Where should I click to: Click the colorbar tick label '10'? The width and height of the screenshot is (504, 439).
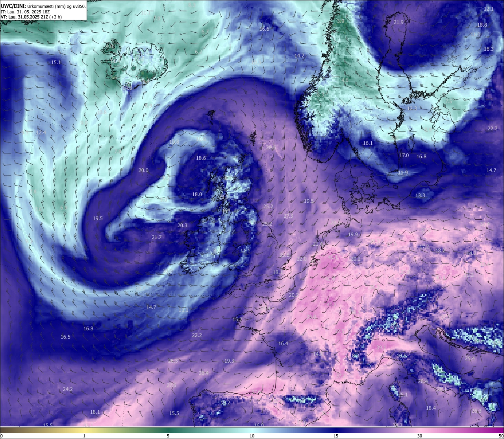pos(252,436)
